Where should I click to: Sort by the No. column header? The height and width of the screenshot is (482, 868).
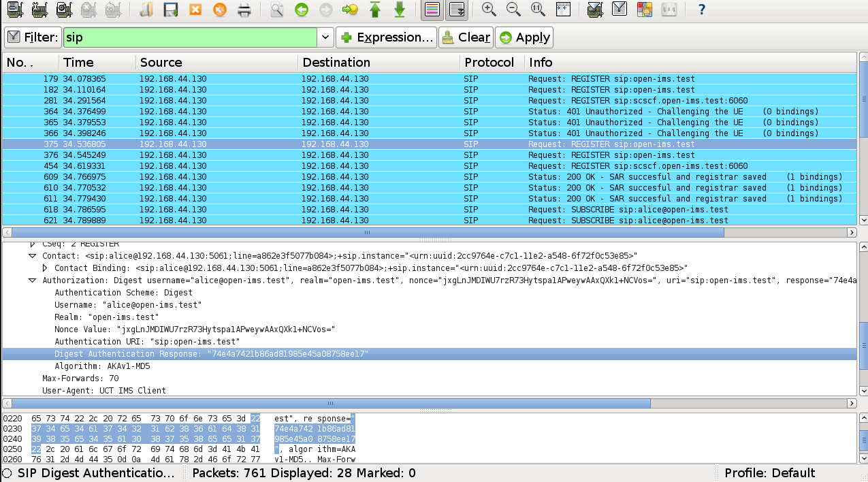[30, 63]
